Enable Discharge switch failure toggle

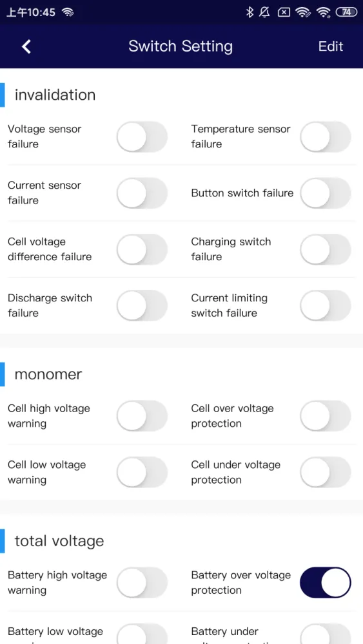(142, 305)
